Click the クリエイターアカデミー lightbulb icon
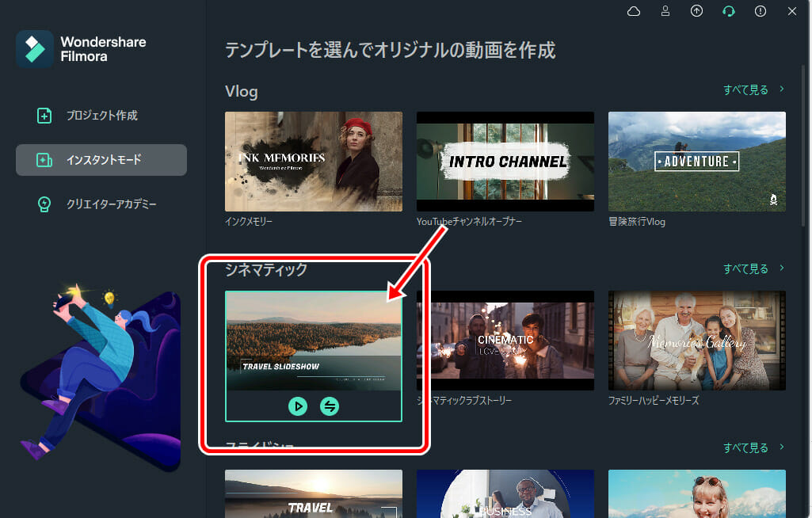Image resolution: width=812 pixels, height=518 pixels. click(x=44, y=204)
